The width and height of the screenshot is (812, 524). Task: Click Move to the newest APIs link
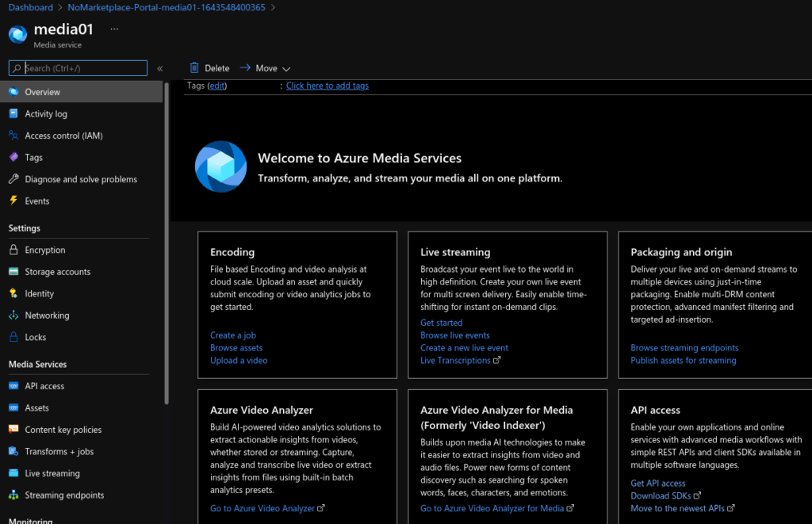point(683,508)
